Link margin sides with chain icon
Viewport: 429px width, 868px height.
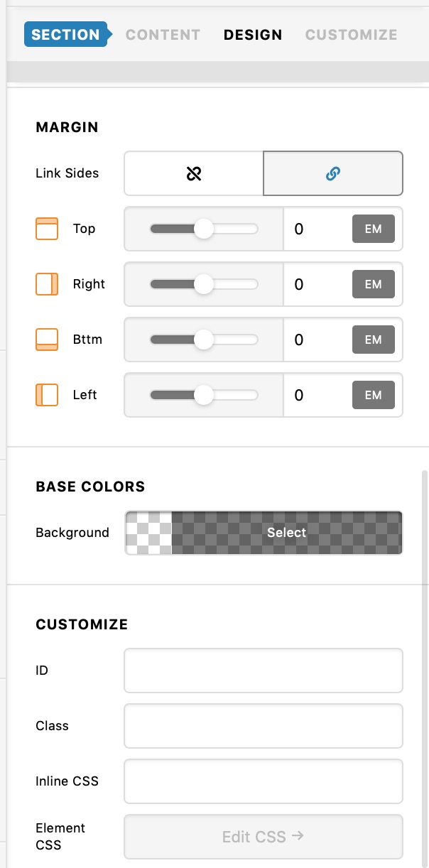[333, 173]
